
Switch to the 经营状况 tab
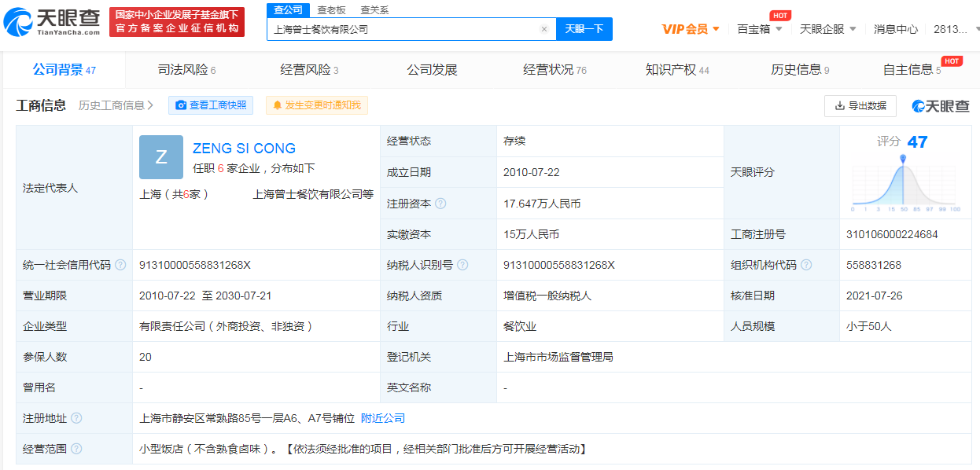[x=554, y=70]
